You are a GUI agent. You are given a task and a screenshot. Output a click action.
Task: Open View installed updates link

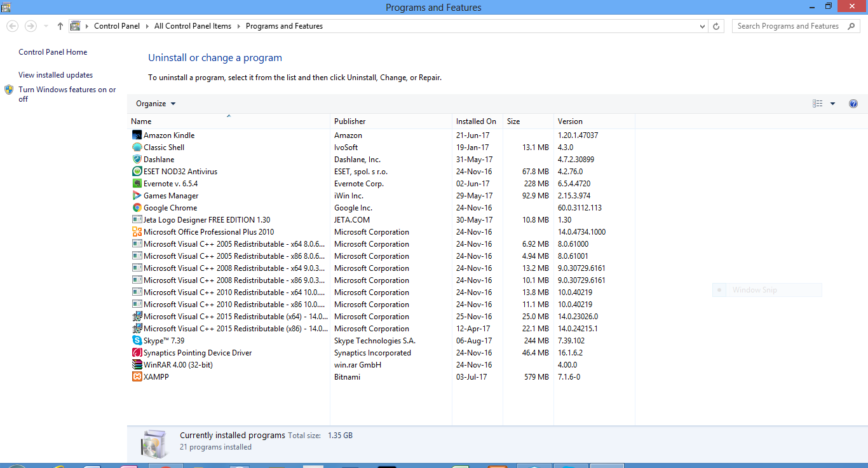click(x=55, y=75)
